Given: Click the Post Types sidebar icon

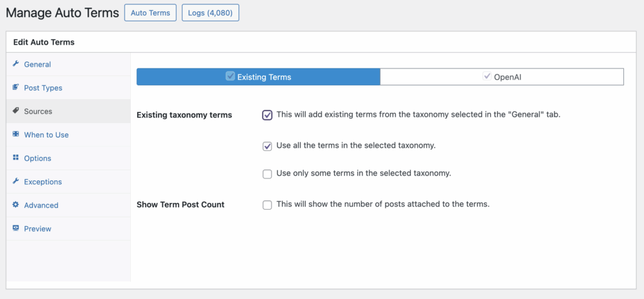Looking at the screenshot, I should pos(16,87).
